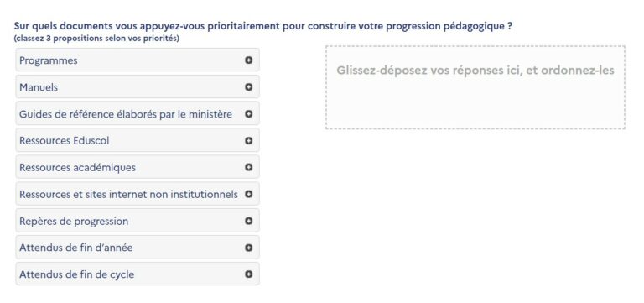644x303 pixels.
Task: Click the question title about progression pédagogique
Action: (262, 26)
